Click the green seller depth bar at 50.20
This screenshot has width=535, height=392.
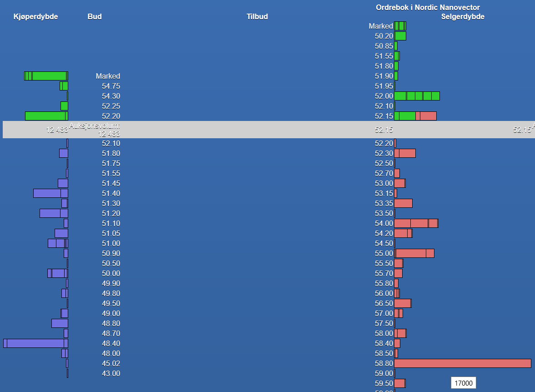point(400,36)
